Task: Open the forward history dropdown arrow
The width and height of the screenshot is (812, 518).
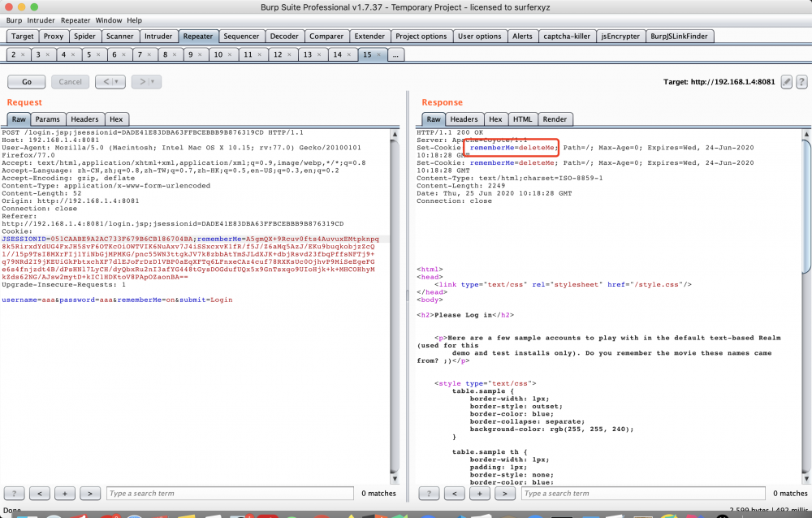Action: [x=153, y=82]
